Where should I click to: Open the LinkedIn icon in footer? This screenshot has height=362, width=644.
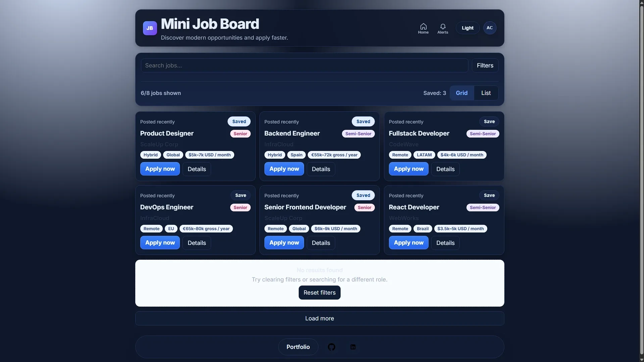pos(353,347)
